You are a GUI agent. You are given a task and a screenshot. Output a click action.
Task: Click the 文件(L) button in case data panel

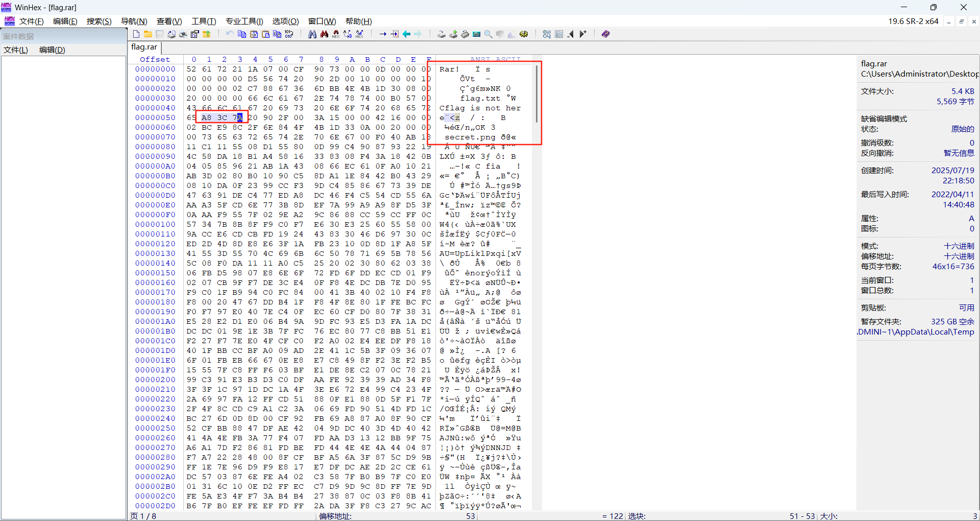pos(15,50)
